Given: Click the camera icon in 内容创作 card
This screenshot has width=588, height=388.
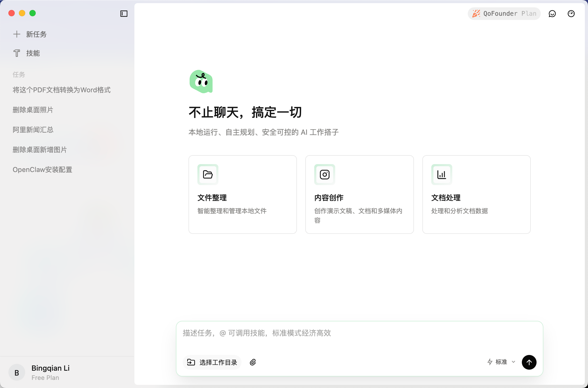Looking at the screenshot, I should click(x=325, y=175).
